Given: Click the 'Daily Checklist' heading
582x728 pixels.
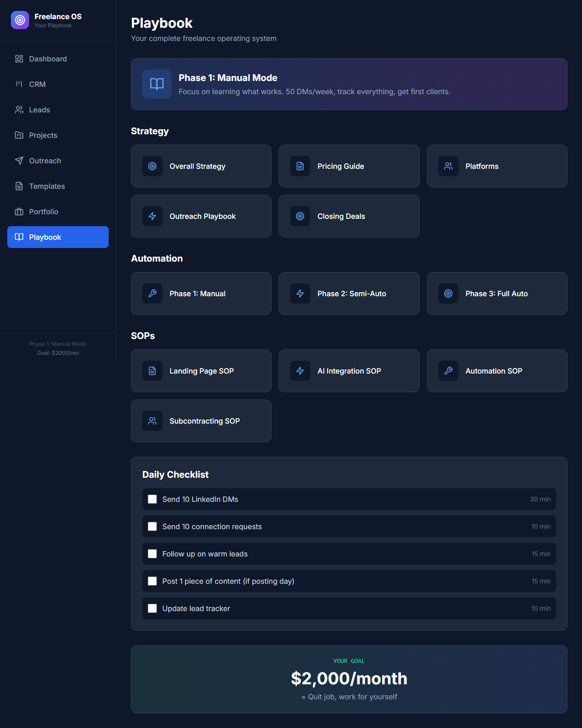Looking at the screenshot, I should coord(176,475).
